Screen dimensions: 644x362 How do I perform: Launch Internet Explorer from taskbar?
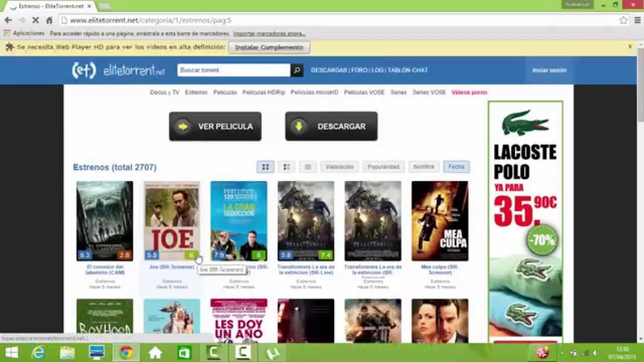(x=39, y=353)
